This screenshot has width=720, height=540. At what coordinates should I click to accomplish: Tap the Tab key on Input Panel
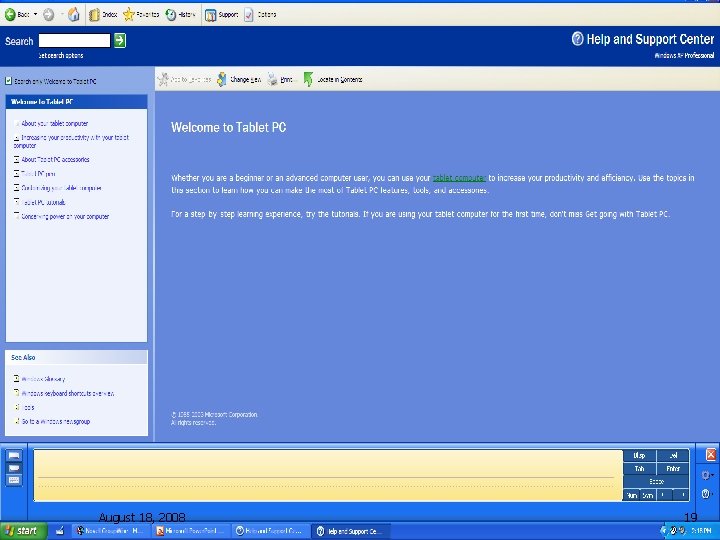pyautogui.click(x=639, y=469)
